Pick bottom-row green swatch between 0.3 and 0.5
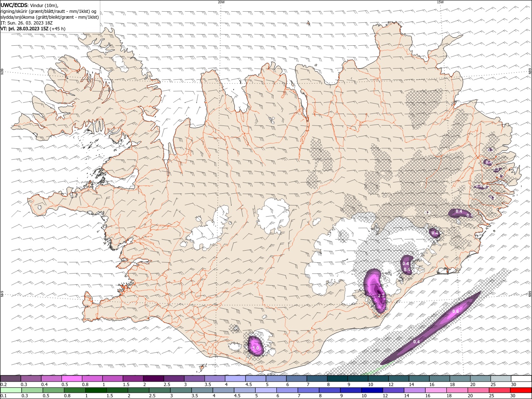This screenshot has width=532, height=399. tap(32, 390)
